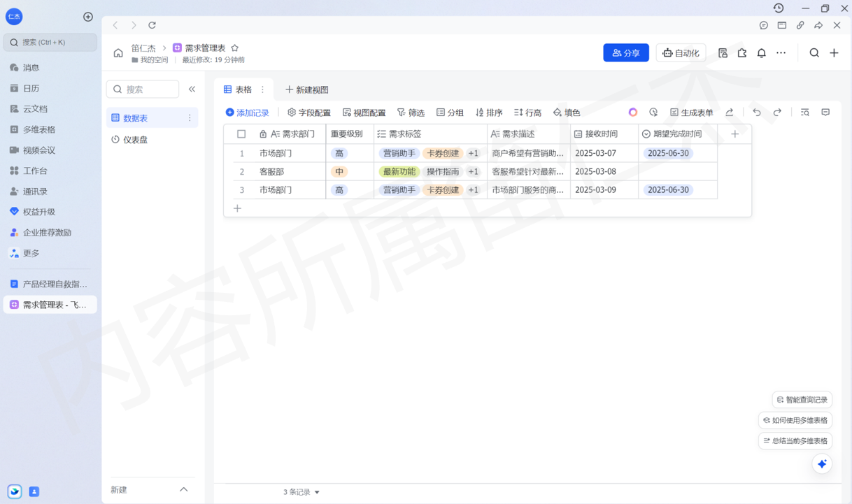Open the colorful AI ring icon
852x504 pixels.
coord(633,113)
